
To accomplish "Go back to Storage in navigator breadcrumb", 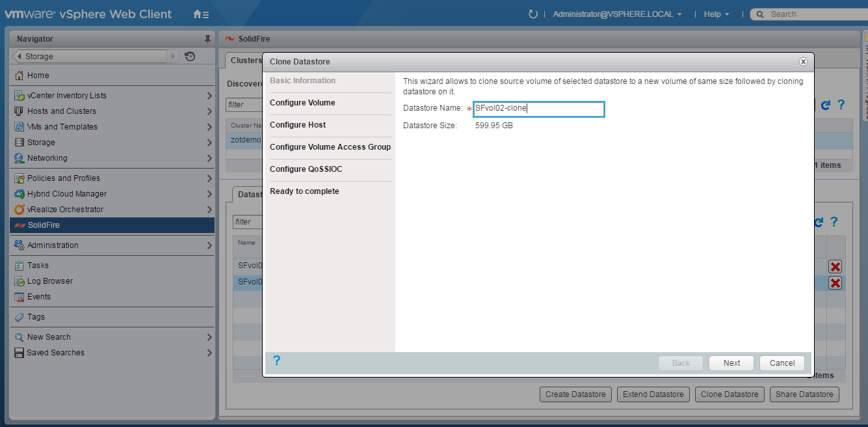I will tap(90, 57).
